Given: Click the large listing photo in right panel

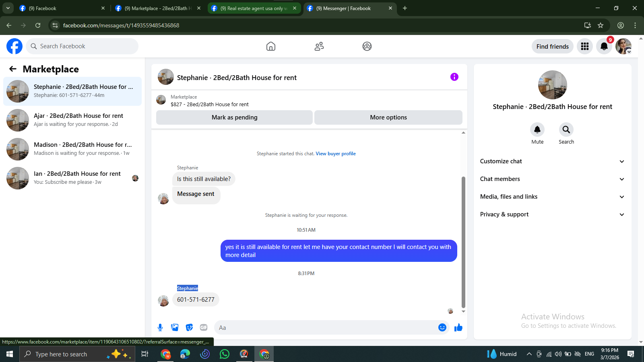Looking at the screenshot, I should (x=553, y=85).
